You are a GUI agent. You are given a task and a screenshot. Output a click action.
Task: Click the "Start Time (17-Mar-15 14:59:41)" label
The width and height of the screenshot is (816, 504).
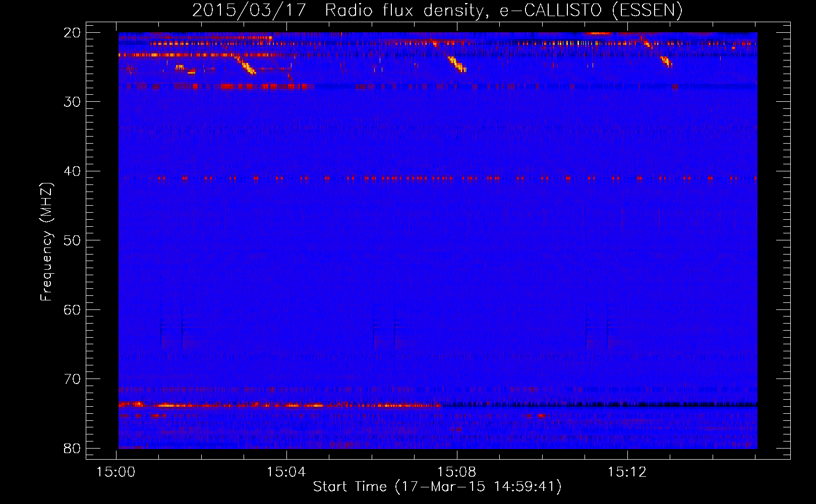[x=437, y=487]
